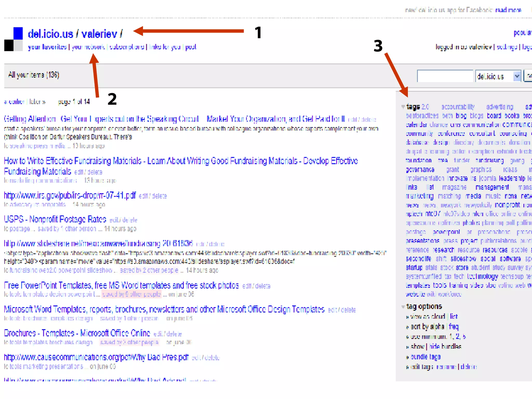Select the 'conference' tag
This screenshot has width=532, height=399.
click(451, 134)
